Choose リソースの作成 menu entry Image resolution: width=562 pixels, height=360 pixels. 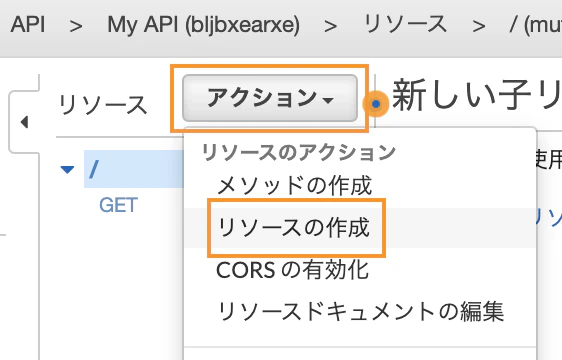tap(294, 228)
